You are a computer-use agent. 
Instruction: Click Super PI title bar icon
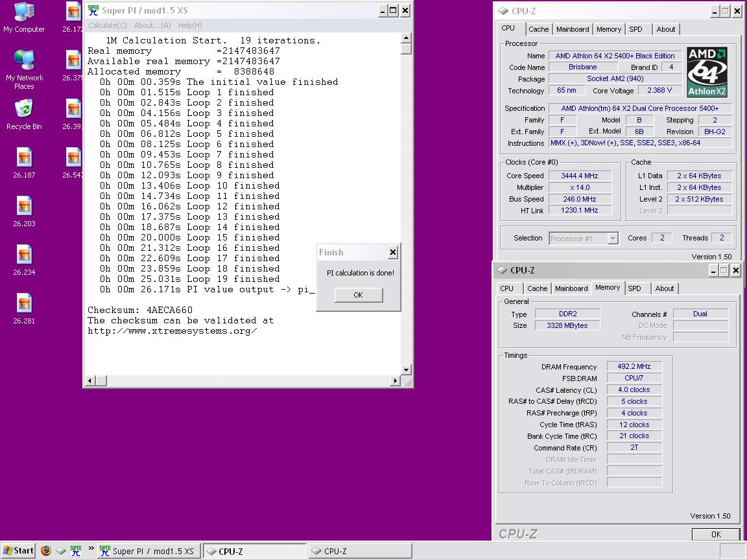93,10
